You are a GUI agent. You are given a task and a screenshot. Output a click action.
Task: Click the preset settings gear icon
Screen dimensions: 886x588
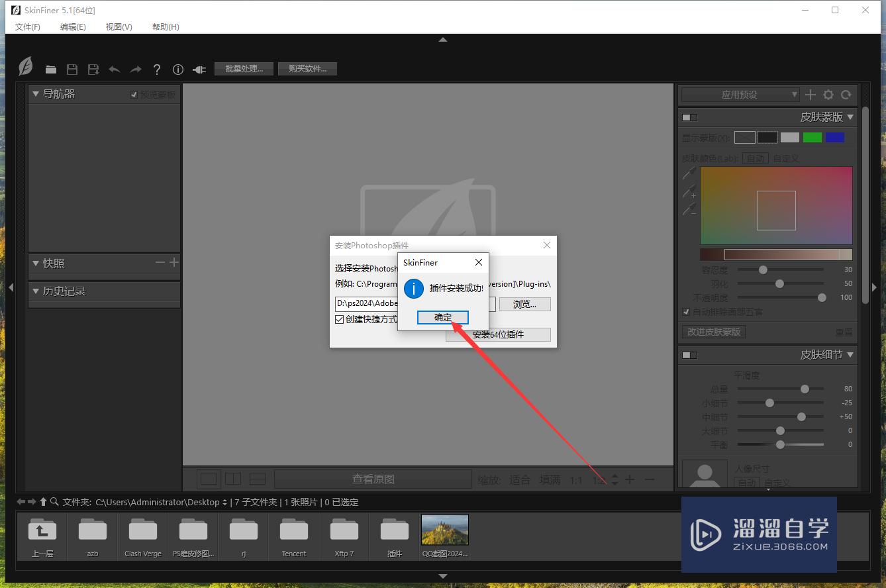[828, 95]
